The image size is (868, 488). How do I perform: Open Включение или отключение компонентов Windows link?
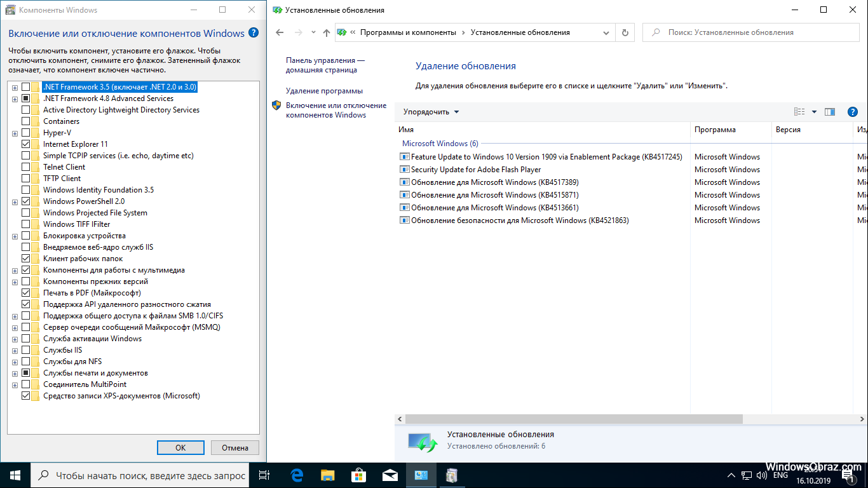[x=336, y=110]
